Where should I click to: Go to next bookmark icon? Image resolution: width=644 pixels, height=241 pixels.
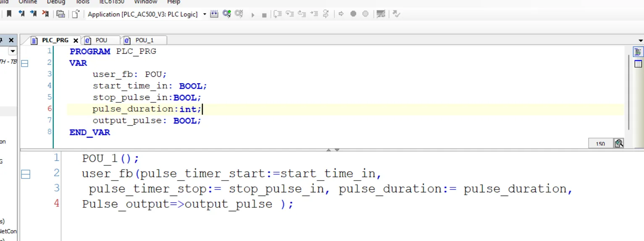pyautogui.click(x=33, y=14)
